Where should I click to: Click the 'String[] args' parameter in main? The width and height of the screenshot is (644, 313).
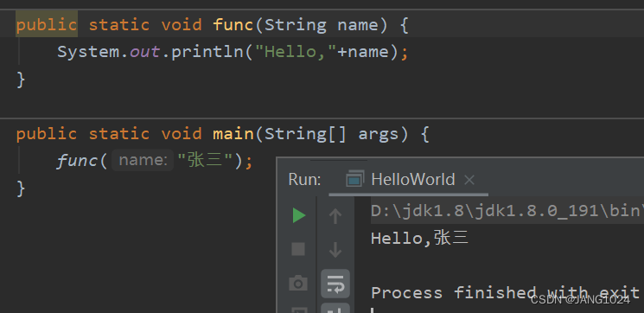point(331,134)
